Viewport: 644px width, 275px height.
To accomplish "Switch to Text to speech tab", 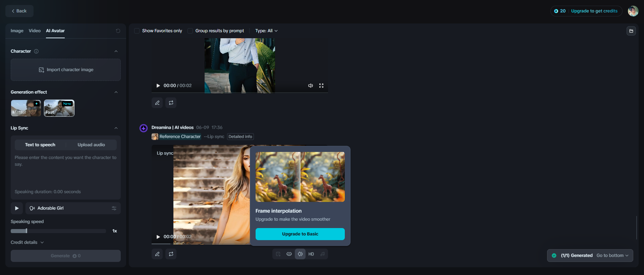I will coord(40,145).
